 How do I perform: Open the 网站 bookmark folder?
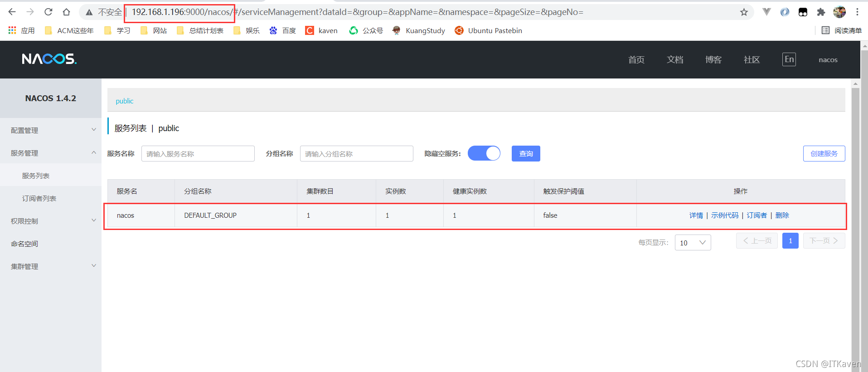click(154, 30)
